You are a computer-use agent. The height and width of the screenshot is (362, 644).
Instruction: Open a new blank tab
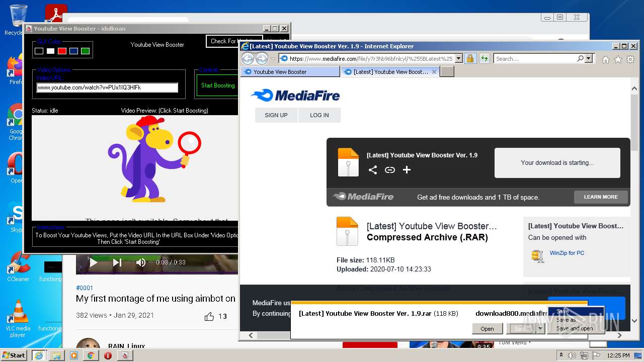point(447,72)
